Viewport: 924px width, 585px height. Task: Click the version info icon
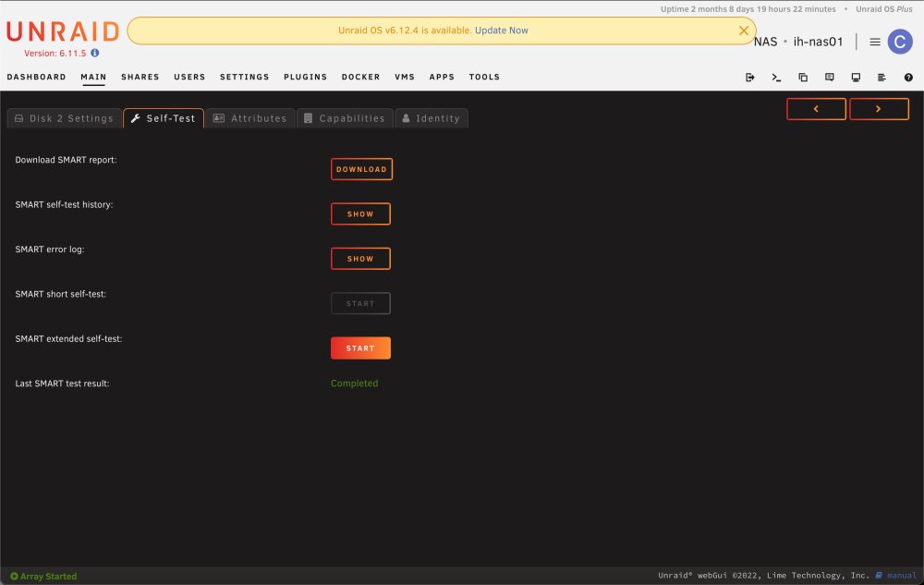pos(95,53)
